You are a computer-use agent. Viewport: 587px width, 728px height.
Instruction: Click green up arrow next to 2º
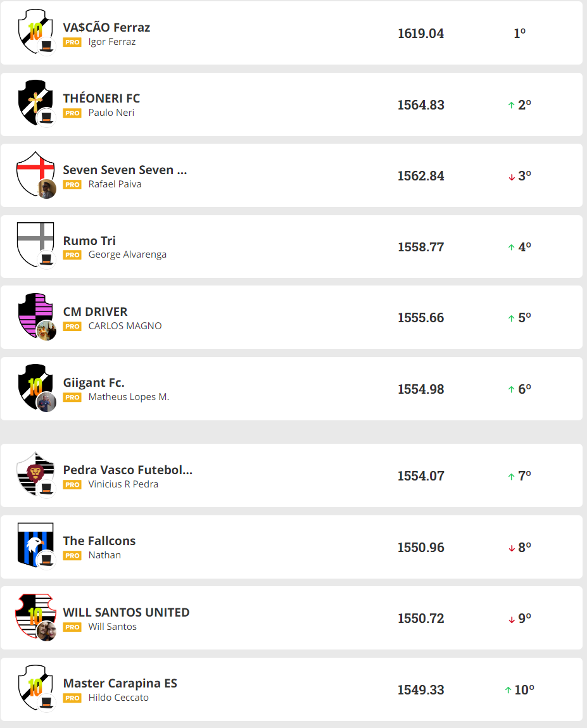coord(511,106)
